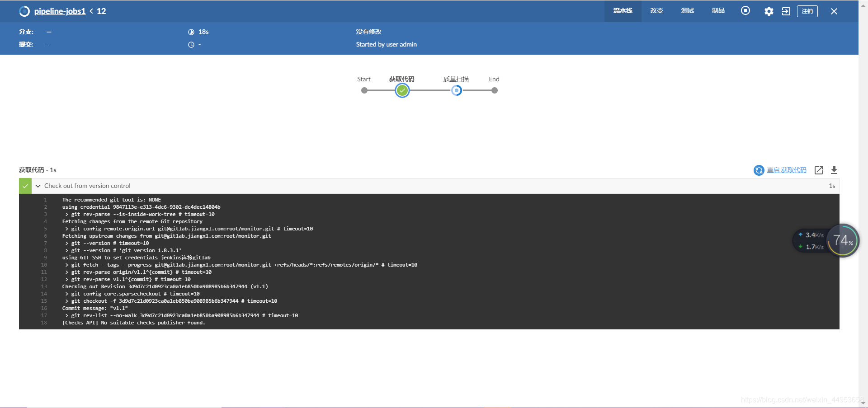Open the pipeline-jobs1 link
Screen dimensions: 868x408
[60, 11]
